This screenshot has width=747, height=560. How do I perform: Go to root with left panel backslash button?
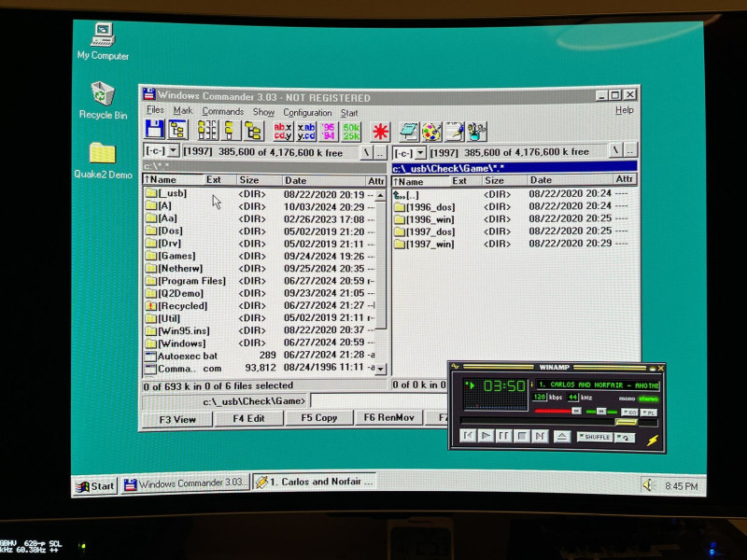[366, 153]
